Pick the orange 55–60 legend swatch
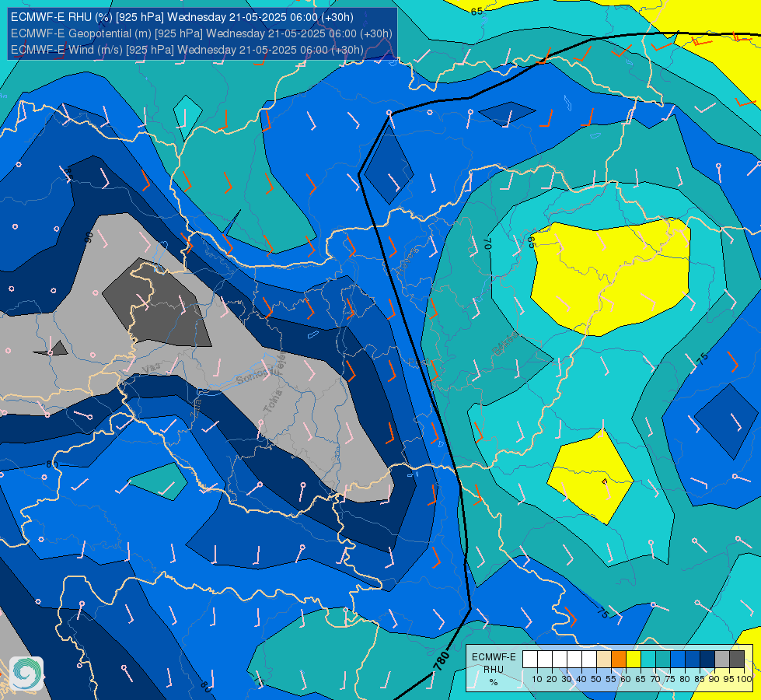761x700 pixels. pos(619,660)
